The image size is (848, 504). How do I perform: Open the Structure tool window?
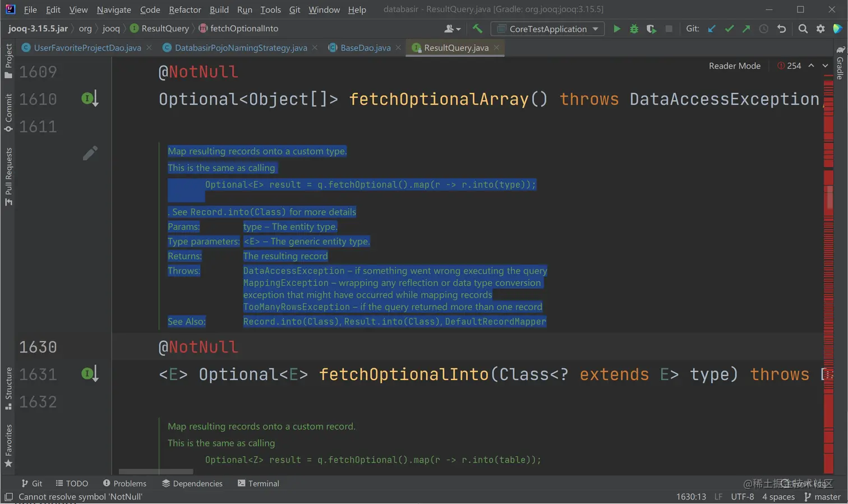[x=8, y=389]
